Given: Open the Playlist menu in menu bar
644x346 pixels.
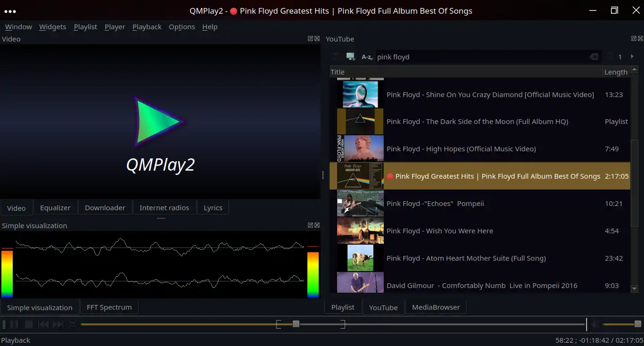Looking at the screenshot, I should coord(85,27).
